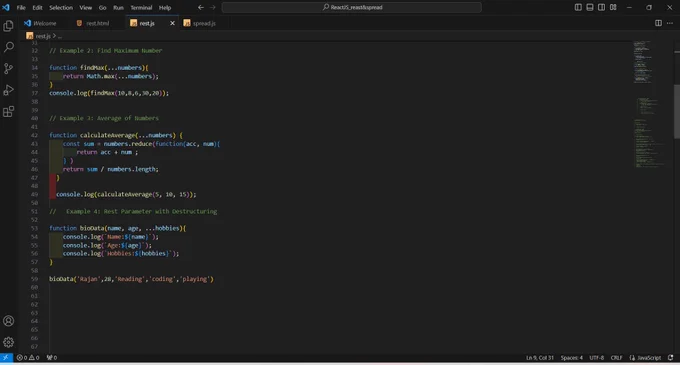Click line number 53 in gutter
This screenshot has width=680, height=365.
click(34, 228)
